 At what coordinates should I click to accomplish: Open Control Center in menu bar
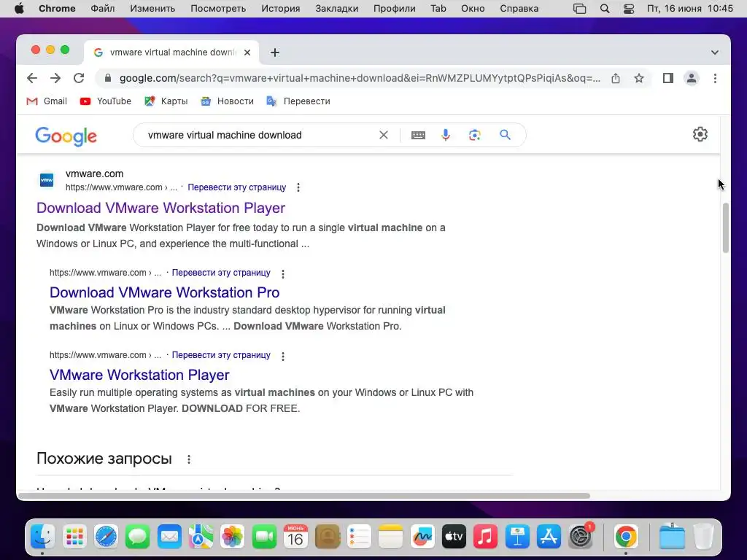[x=629, y=9]
